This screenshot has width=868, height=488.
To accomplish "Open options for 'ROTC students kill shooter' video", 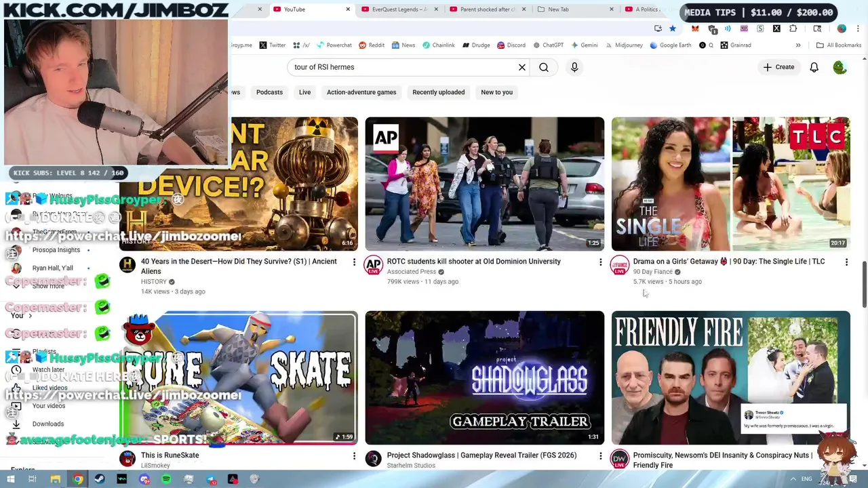I will coord(600,262).
